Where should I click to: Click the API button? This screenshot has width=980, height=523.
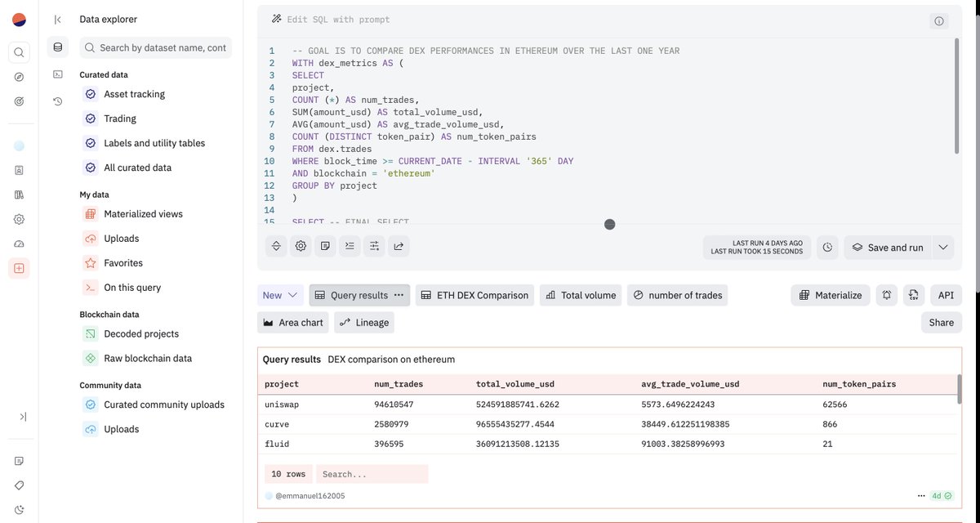tap(946, 295)
